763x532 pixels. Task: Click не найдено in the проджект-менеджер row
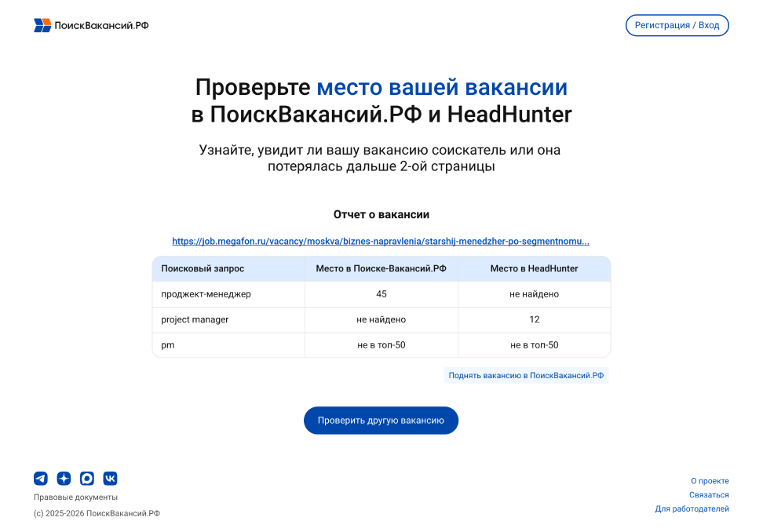(x=535, y=294)
